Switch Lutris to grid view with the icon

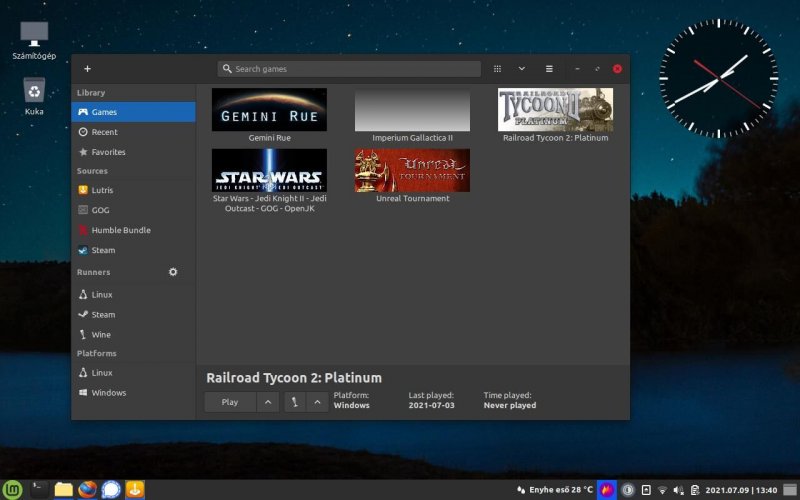click(x=497, y=69)
